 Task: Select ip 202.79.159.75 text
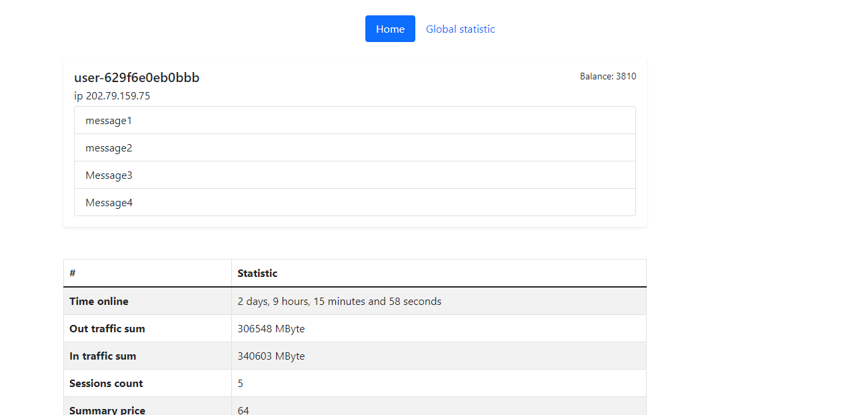click(112, 95)
